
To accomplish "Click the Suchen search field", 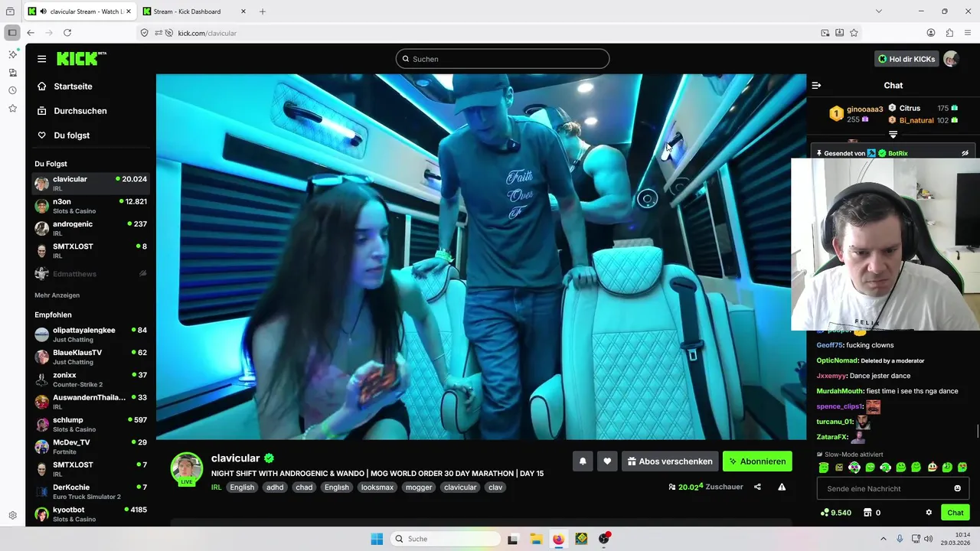I will 502,59.
